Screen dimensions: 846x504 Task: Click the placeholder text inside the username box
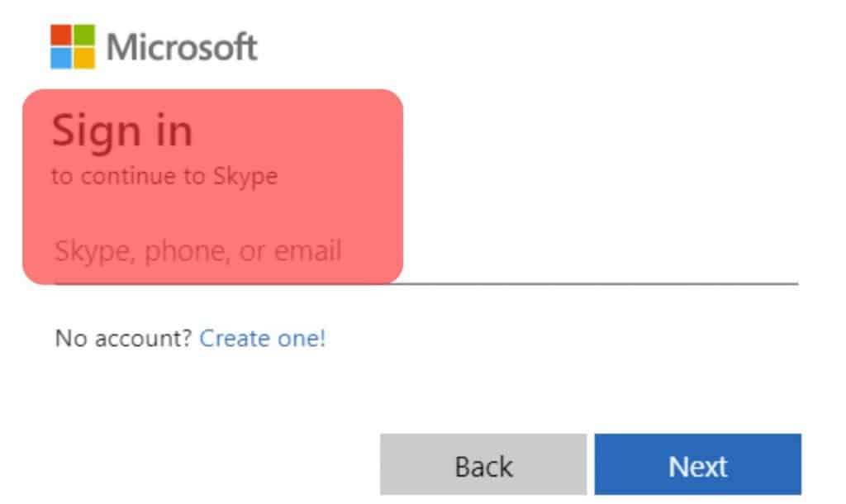(x=198, y=252)
